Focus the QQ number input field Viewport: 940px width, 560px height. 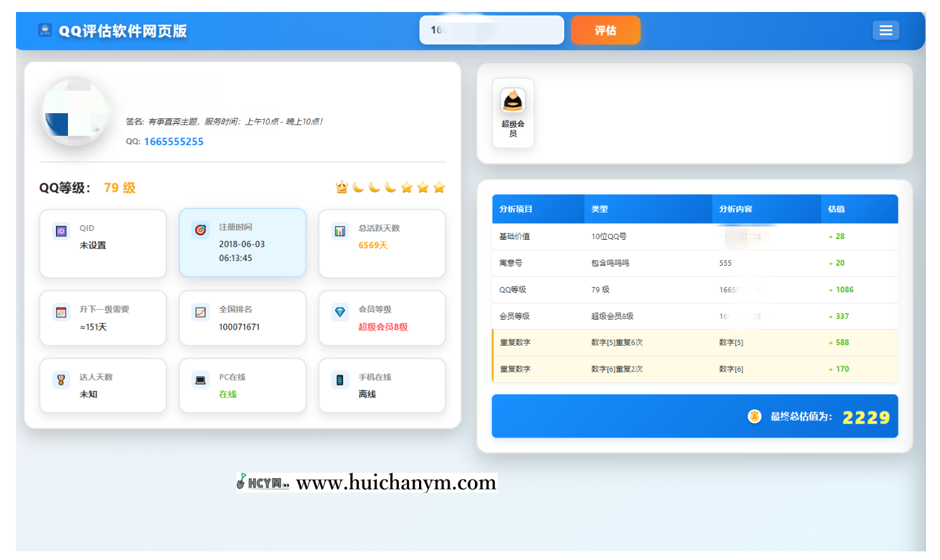click(491, 30)
